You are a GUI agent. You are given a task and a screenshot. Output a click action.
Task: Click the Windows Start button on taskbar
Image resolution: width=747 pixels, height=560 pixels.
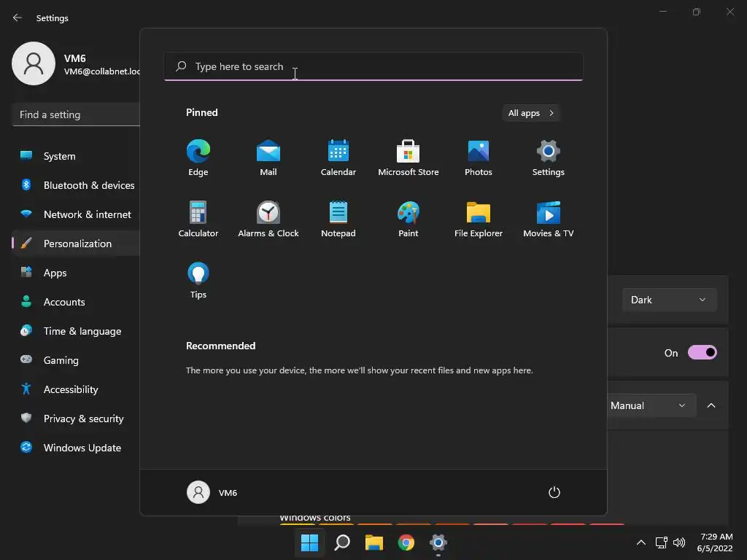click(309, 542)
